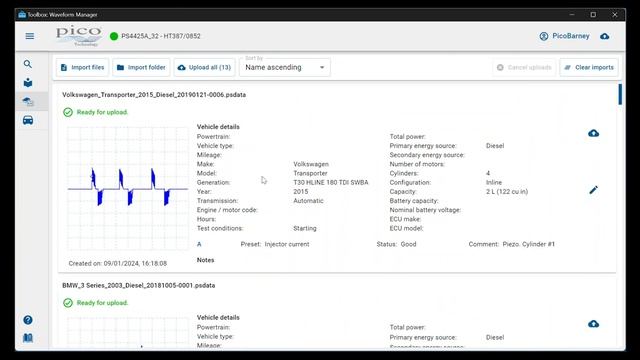Screen dimensions: 640x360
Task: Click the 'Automatic' transmission value
Action: [x=308, y=201]
